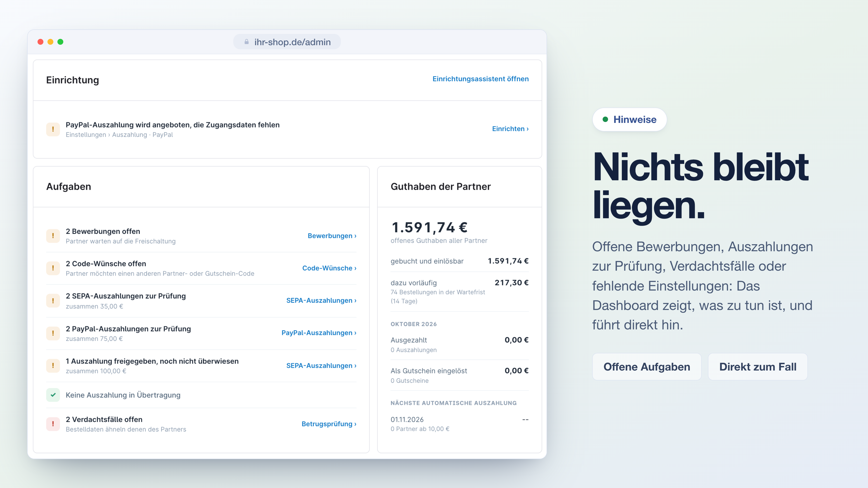Click 'zusammen 100,00 €' subtext
Viewport: 868px width, 488px height.
[x=96, y=371]
